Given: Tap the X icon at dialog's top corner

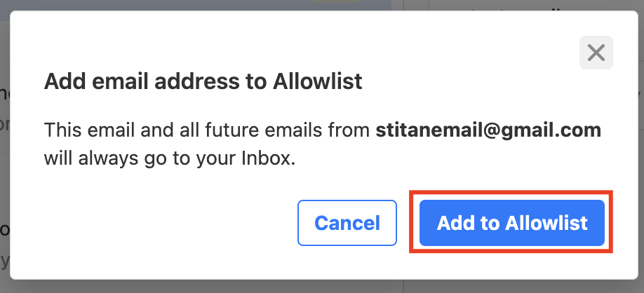Looking at the screenshot, I should [596, 53].
